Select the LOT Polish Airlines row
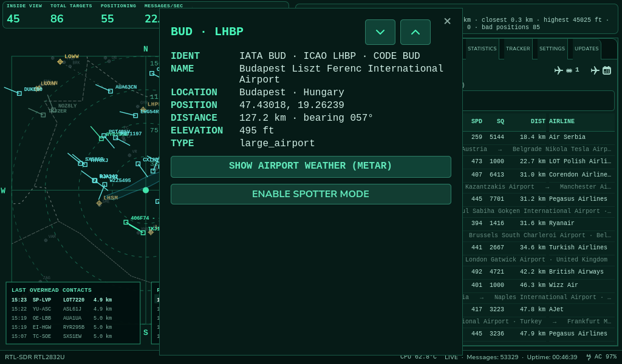This screenshot has height=364, width=622. coord(538,161)
